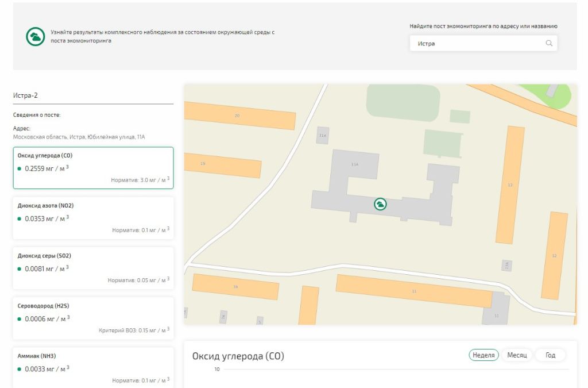
Task: Switch chart period to Месяц
Action: pyautogui.click(x=517, y=355)
